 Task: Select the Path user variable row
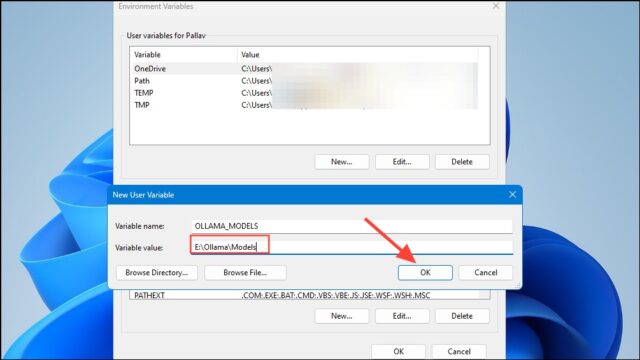[304, 81]
